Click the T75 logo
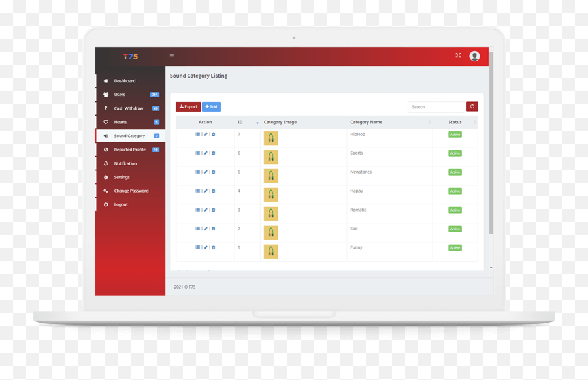The image size is (588, 380). 131,57
